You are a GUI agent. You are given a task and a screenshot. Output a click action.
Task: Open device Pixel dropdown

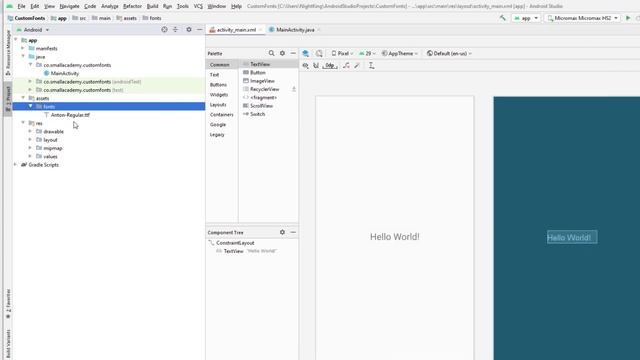point(342,53)
